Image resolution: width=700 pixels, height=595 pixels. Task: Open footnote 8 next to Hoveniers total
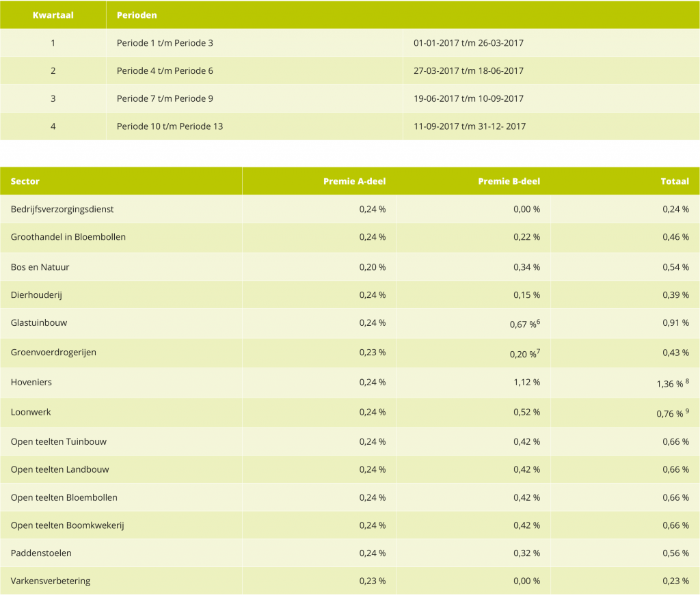pyautogui.click(x=687, y=380)
